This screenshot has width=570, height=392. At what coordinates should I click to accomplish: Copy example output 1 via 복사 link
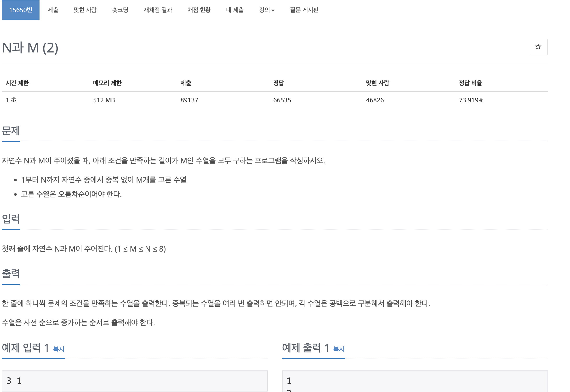tap(339, 349)
